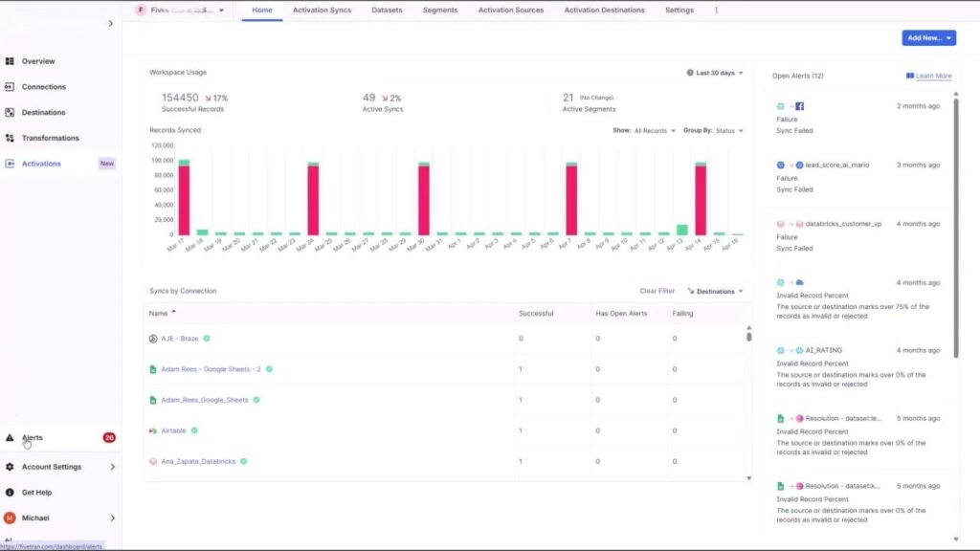Click the Activations sidebar icon
The height and width of the screenshot is (551, 980).
click(x=10, y=164)
